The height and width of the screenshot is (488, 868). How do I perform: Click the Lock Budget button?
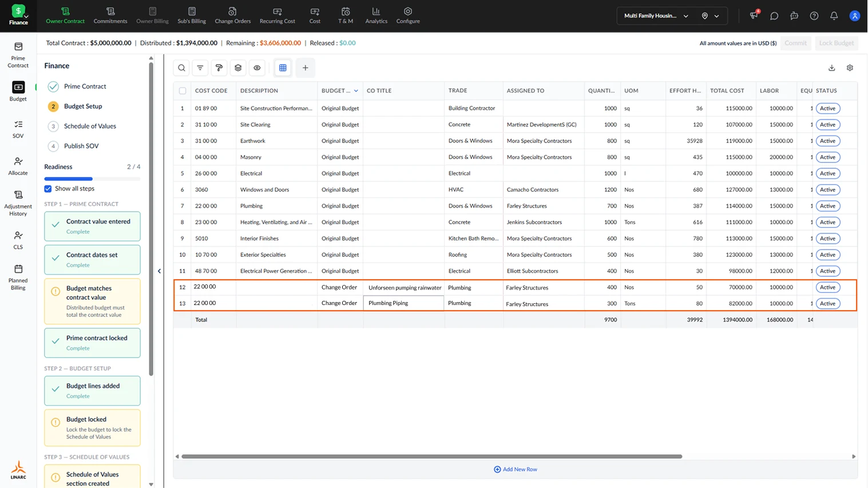837,43
